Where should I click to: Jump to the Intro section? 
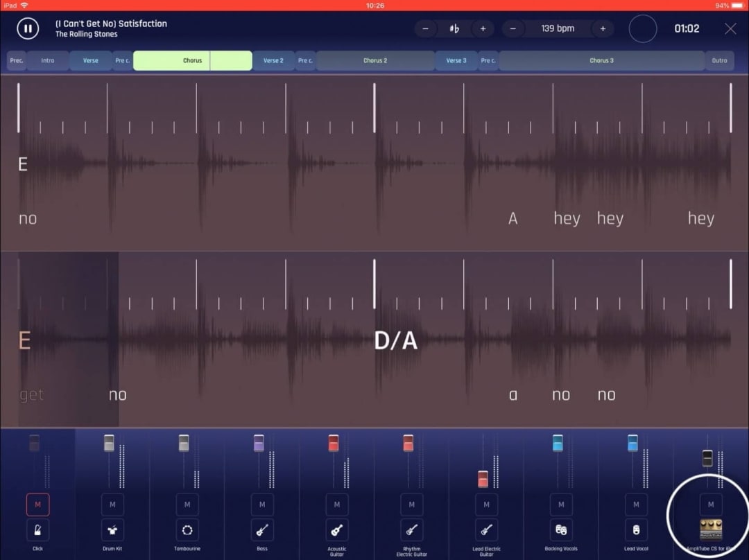48,60
